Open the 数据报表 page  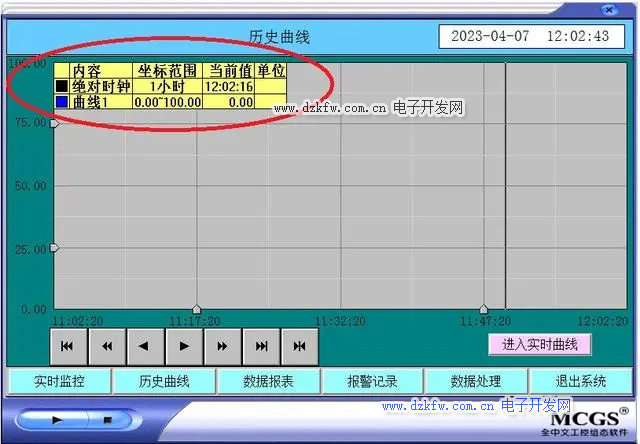(x=267, y=381)
